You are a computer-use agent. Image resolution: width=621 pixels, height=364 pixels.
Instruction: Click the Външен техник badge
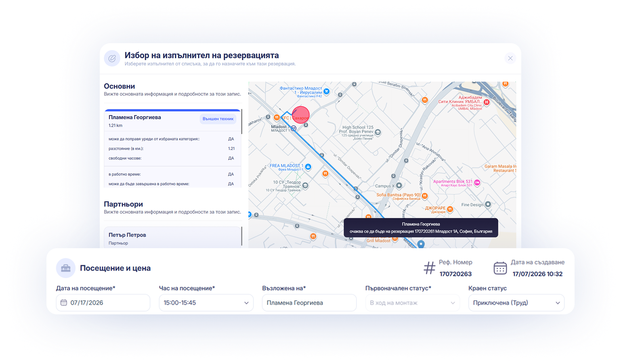(218, 119)
